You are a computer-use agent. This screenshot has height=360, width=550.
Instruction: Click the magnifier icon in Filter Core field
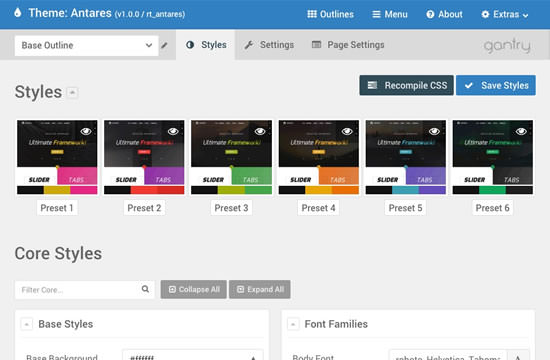(145, 289)
